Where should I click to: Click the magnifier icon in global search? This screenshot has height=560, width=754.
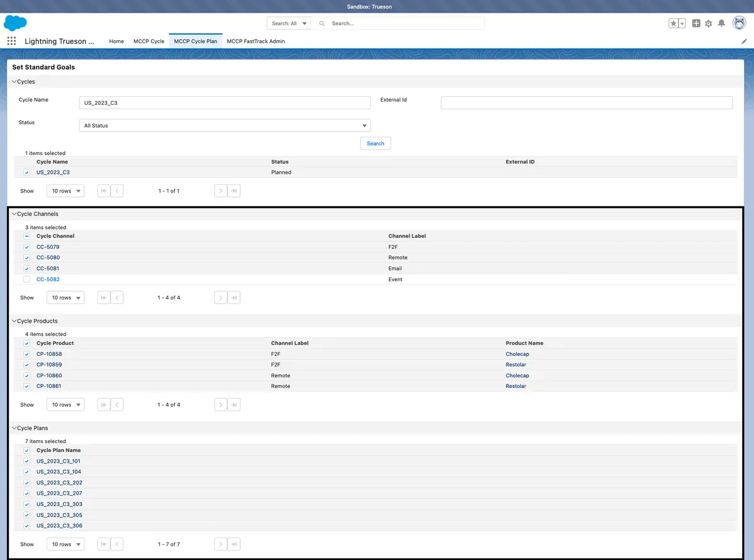click(x=322, y=23)
